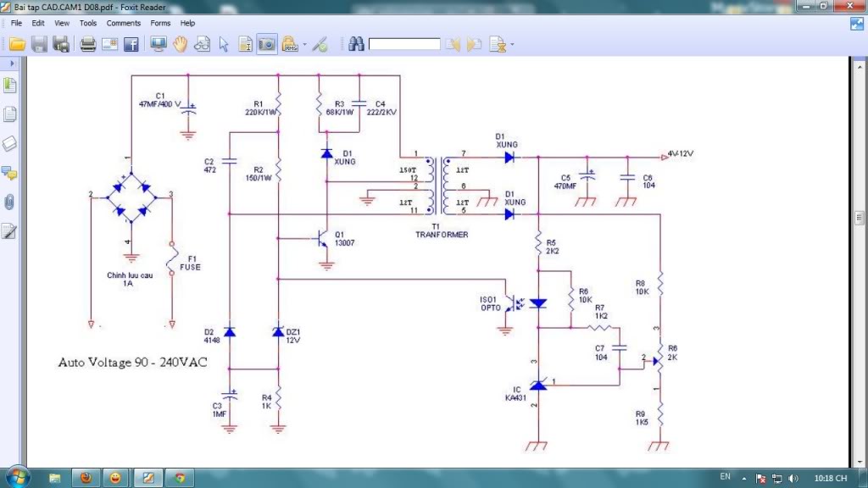The width and height of the screenshot is (868, 488).
Task: Toggle full screen mode at top right
Action: [x=857, y=23]
